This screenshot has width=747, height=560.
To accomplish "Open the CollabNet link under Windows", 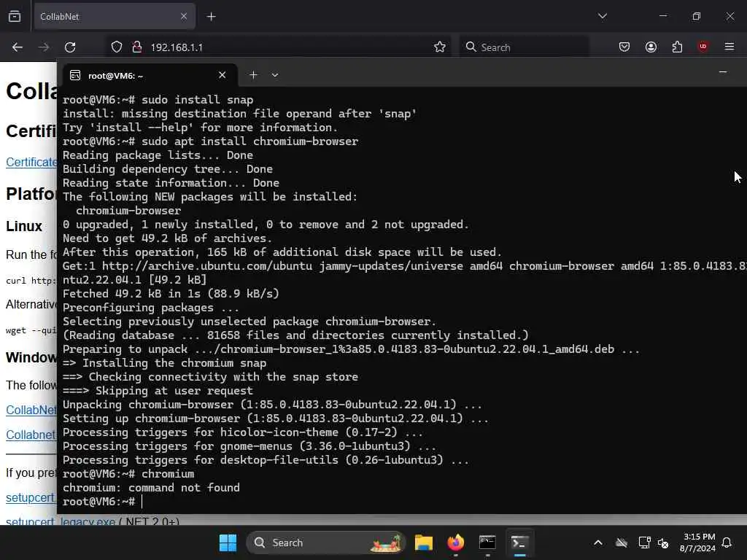I will pos(31,410).
